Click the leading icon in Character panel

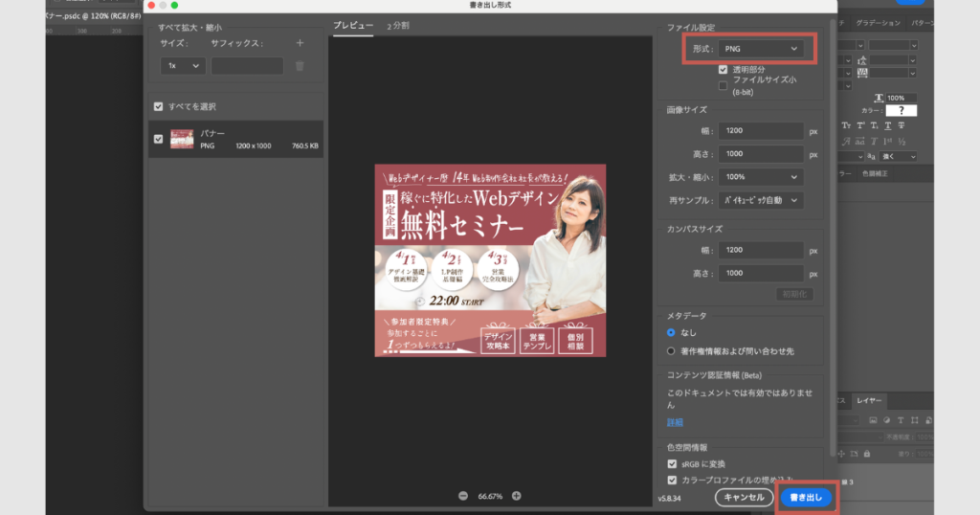862,60
